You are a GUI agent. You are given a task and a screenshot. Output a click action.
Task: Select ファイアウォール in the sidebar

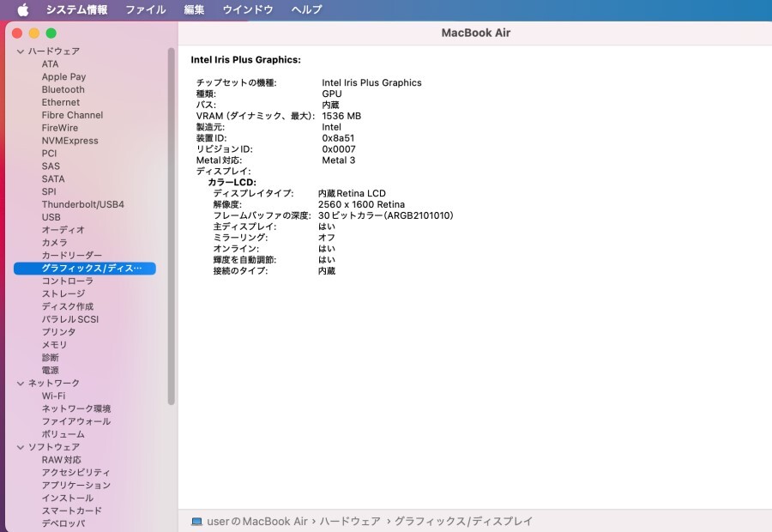[75, 421]
